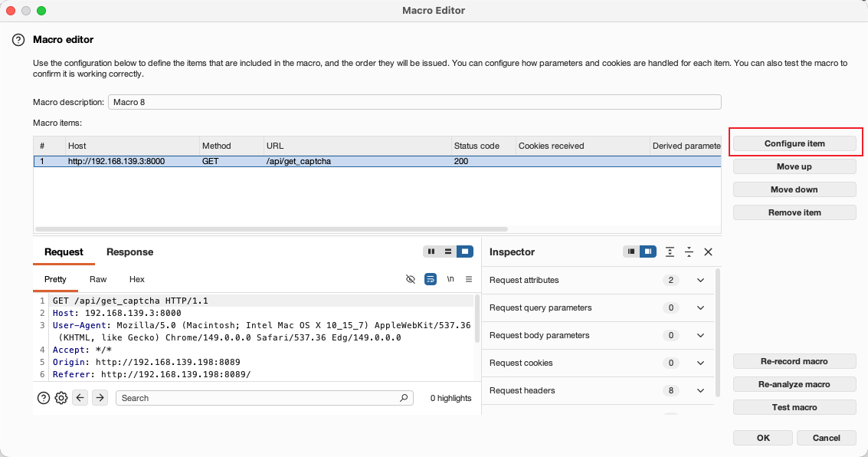Switch to the Response tab
Image resolution: width=868 pixels, height=457 pixels.
click(x=129, y=252)
